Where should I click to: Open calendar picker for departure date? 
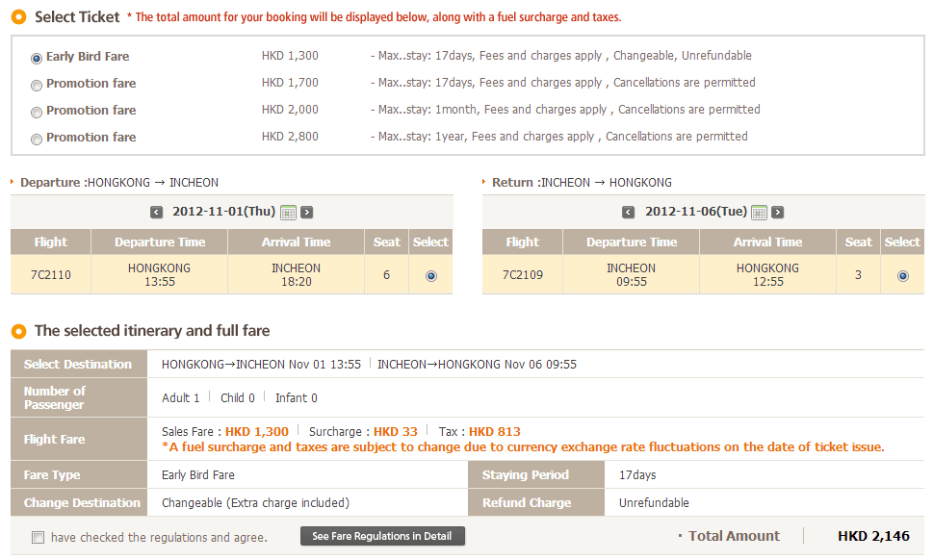[288, 213]
